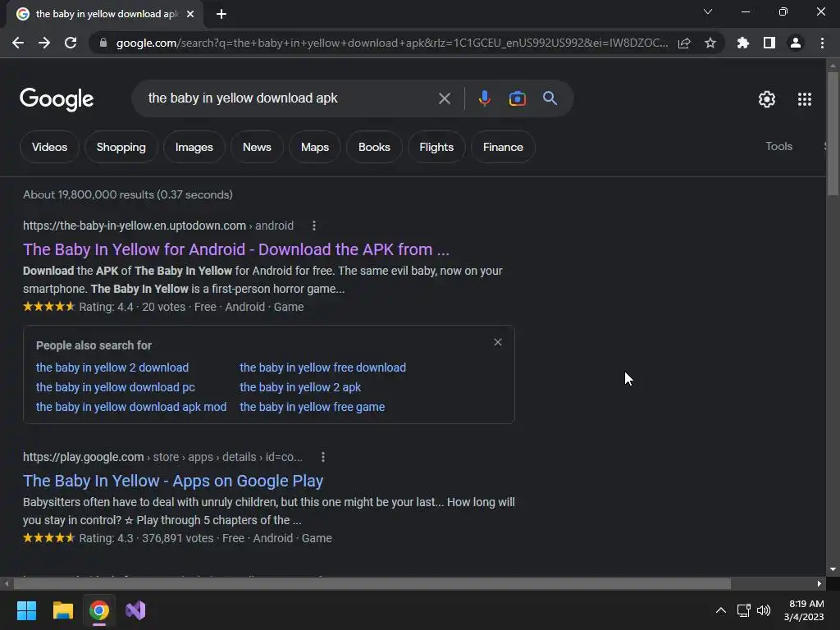Show hidden system tray icons

click(721, 610)
